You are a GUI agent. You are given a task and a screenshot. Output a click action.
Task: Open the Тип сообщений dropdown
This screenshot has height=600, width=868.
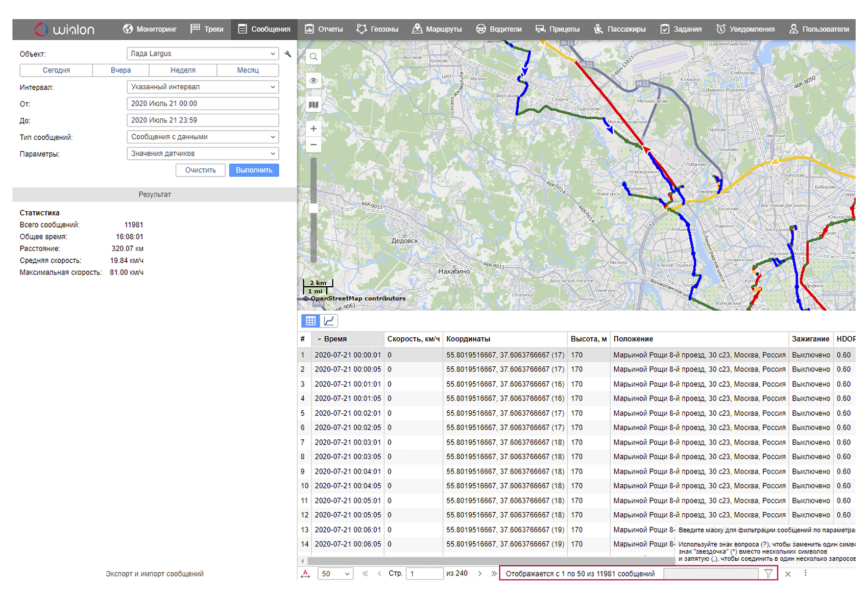point(203,137)
